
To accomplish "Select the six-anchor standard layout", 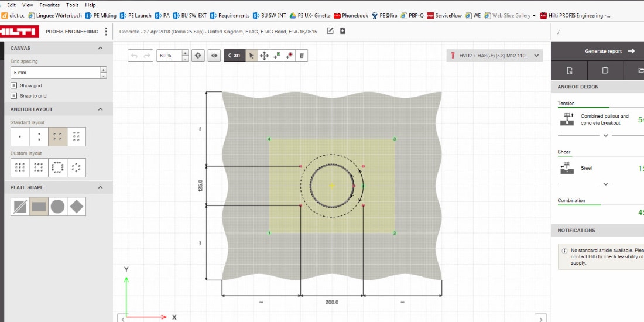I will click(x=76, y=136).
